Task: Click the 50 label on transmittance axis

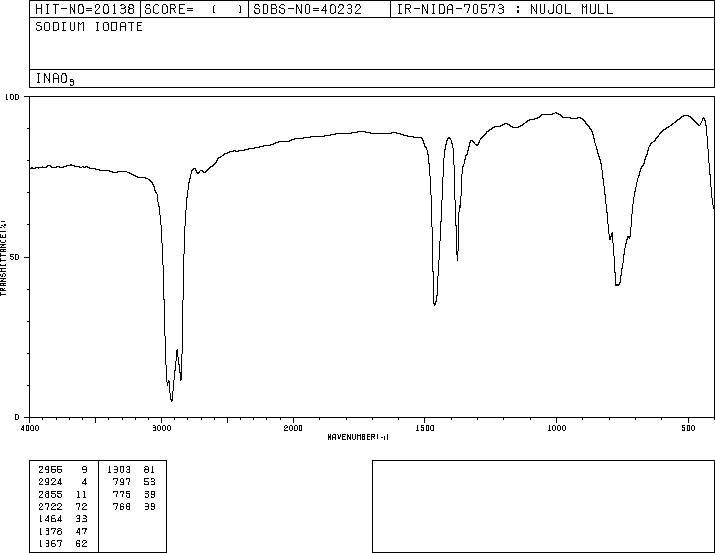Action: click(15, 257)
